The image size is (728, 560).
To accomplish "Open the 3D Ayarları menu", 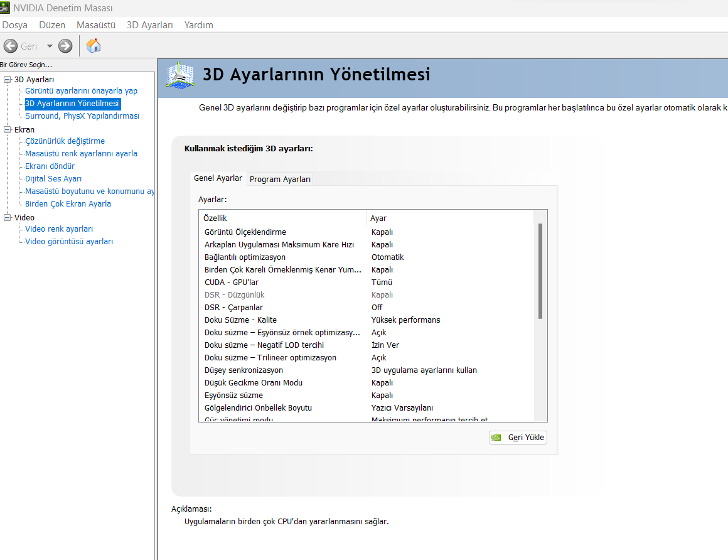I will click(x=150, y=25).
